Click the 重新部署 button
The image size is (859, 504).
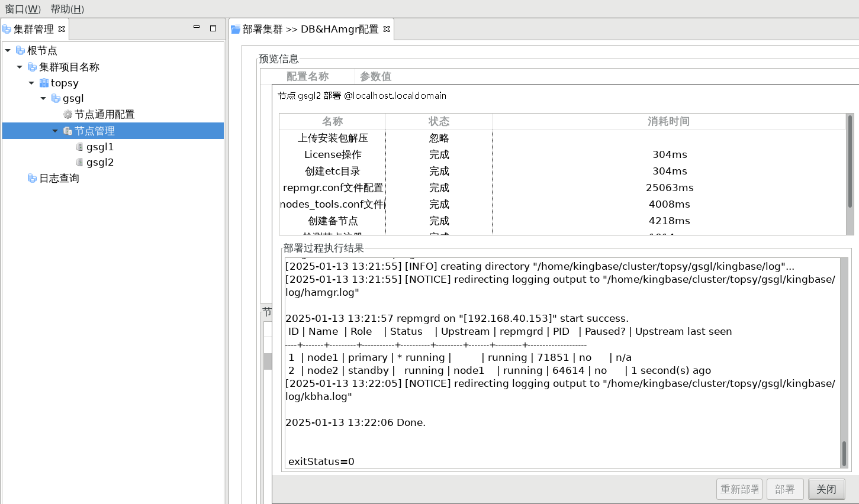pos(739,489)
